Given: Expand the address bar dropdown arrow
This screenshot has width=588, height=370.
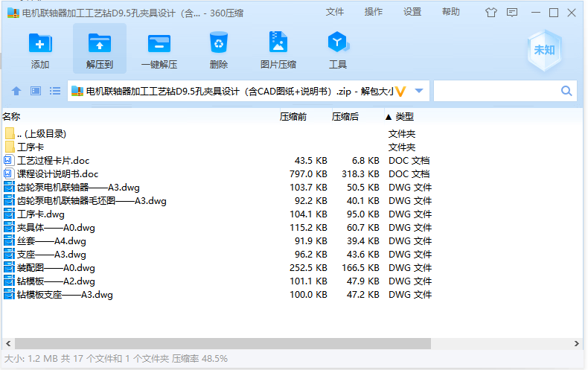Looking at the screenshot, I should [x=419, y=91].
